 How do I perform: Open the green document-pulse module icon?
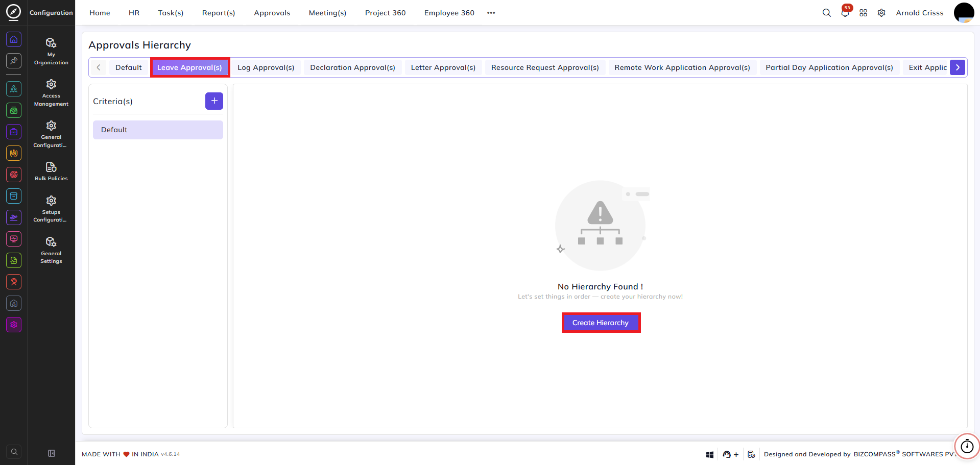pyautogui.click(x=14, y=260)
